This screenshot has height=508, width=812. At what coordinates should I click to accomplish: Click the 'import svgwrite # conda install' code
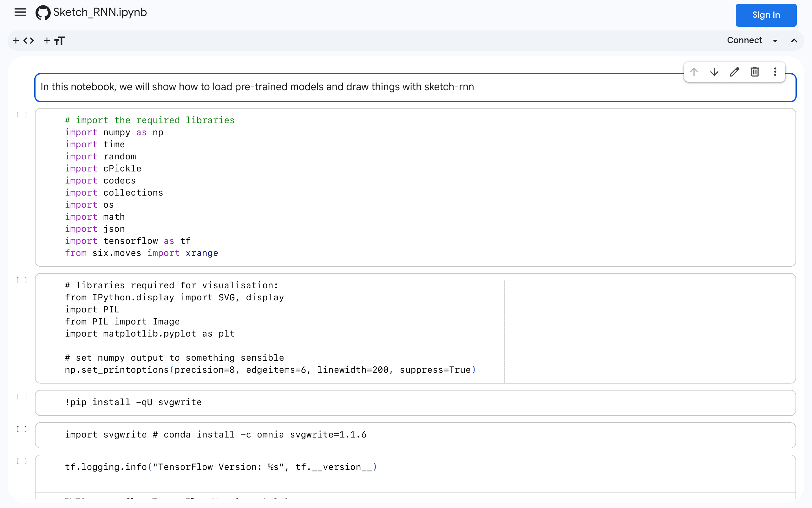(x=216, y=434)
